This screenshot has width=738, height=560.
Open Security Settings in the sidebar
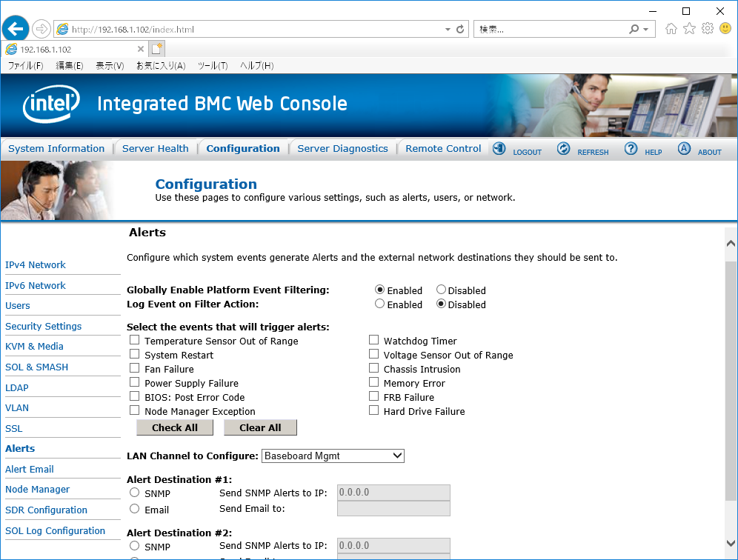43,327
